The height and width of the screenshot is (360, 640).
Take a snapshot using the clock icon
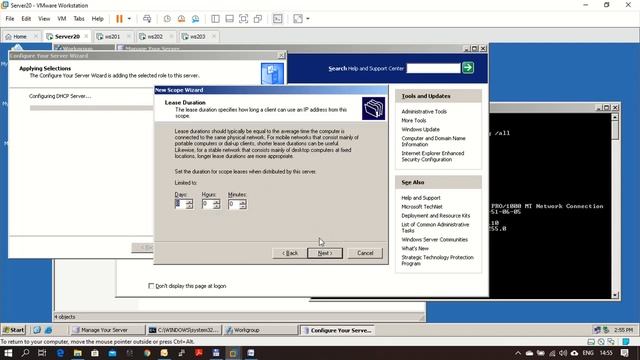coord(167,19)
